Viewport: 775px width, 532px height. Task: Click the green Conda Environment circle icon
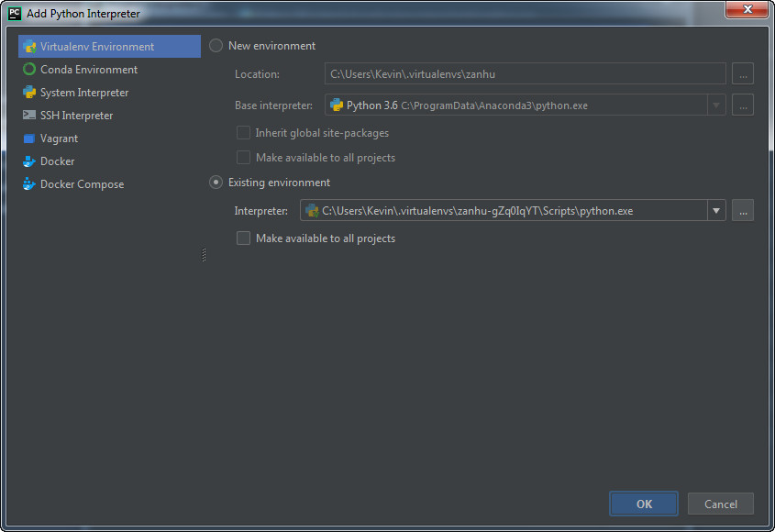29,69
